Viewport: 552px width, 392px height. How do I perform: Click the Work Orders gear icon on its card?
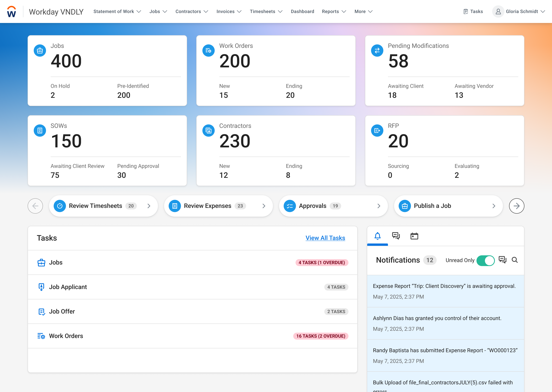(x=208, y=51)
